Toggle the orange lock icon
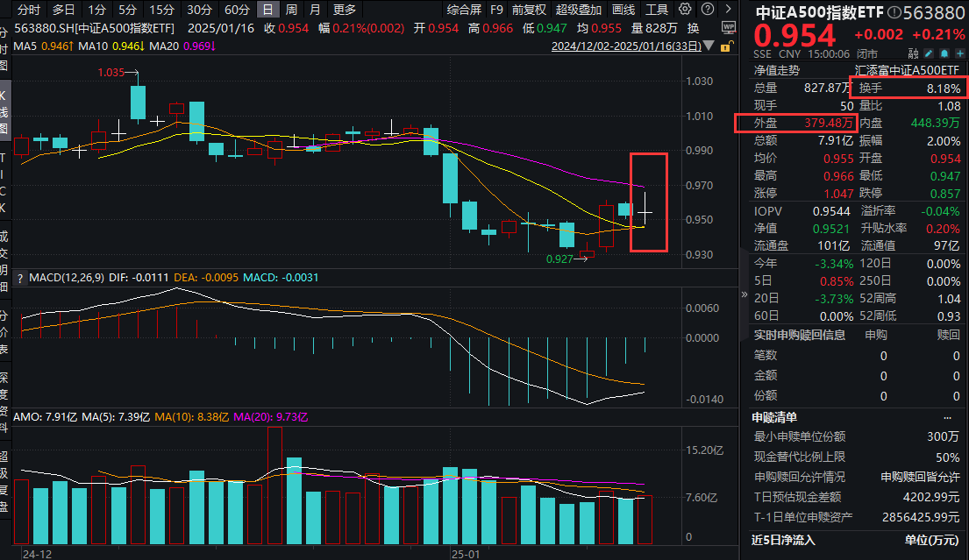The height and width of the screenshot is (560, 969). click(726, 46)
